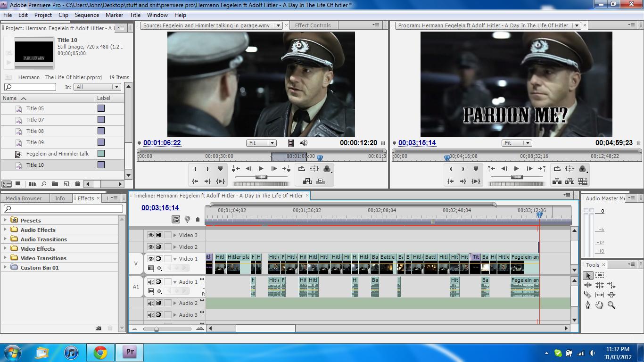
Task: Choose the Zoom tool magnifier
Action: point(611,305)
